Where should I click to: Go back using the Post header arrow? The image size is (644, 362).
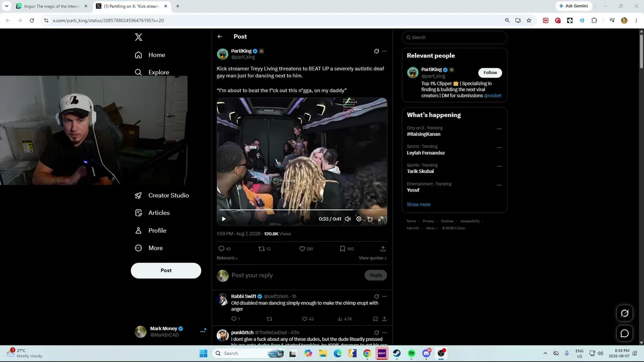pyautogui.click(x=220, y=37)
